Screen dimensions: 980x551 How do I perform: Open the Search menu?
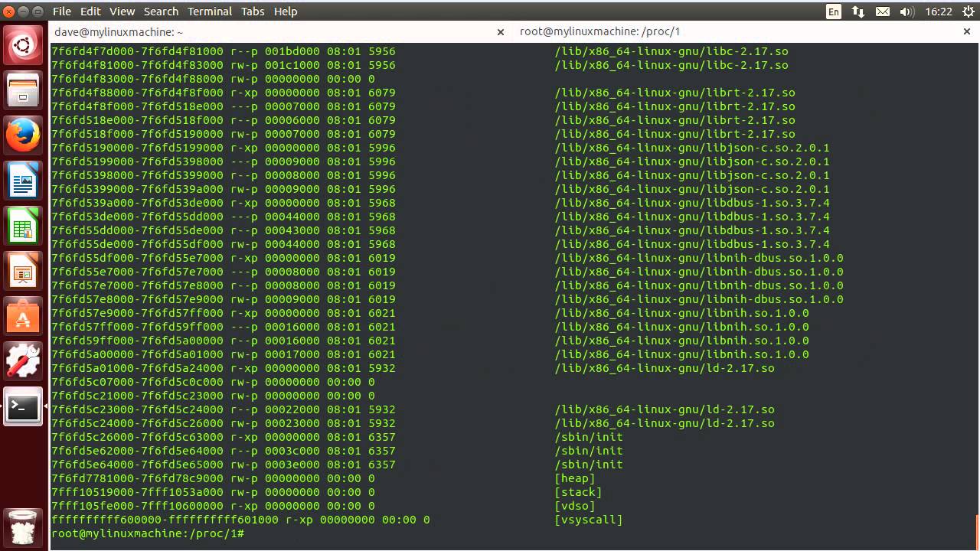pyautogui.click(x=161, y=11)
